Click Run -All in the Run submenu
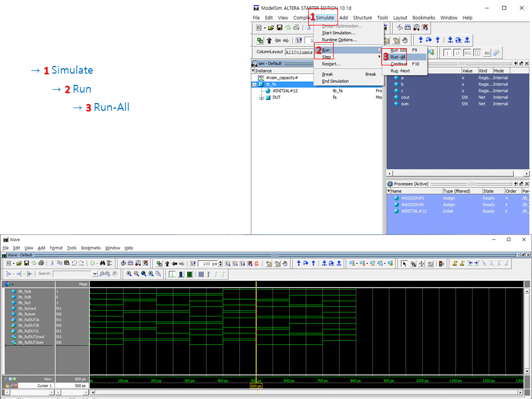 click(398, 57)
